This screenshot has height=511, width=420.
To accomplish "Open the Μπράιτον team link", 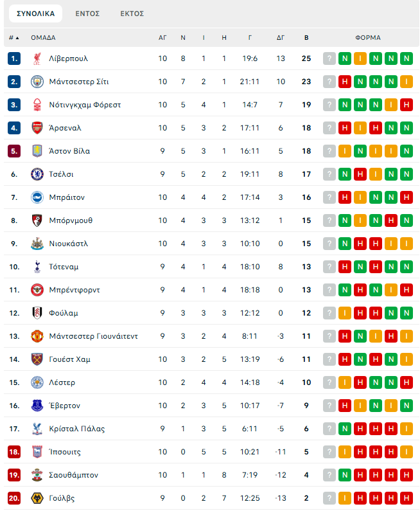I will pos(67,197).
